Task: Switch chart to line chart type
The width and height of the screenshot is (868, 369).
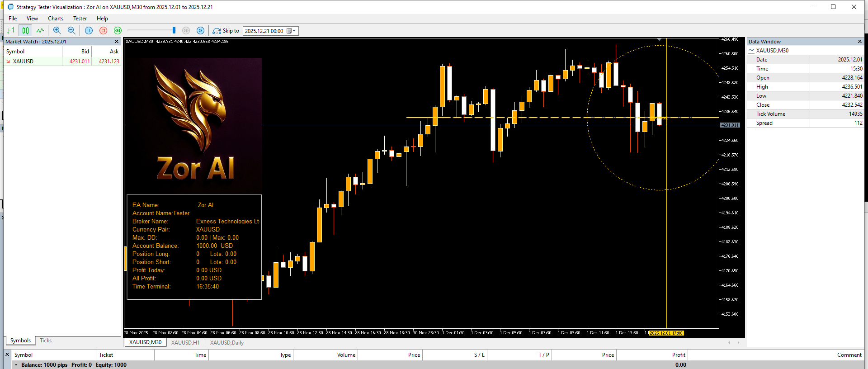Action: click(x=40, y=31)
